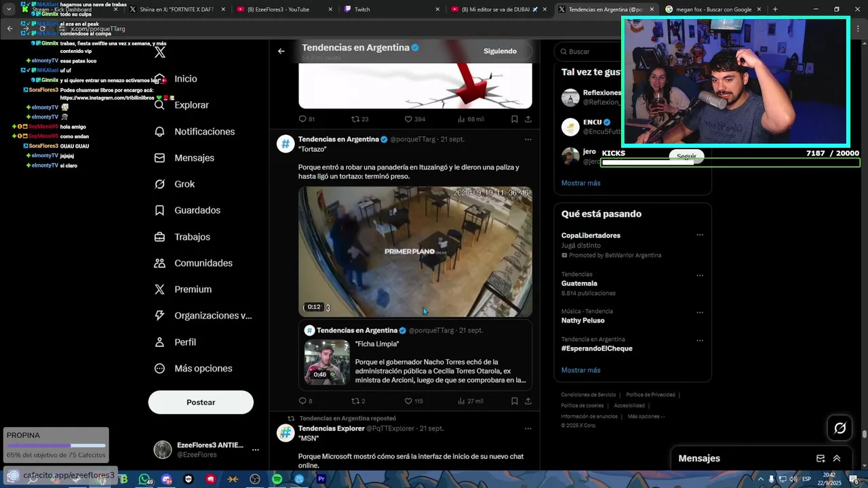Open Spotify from the taskbar
This screenshot has height=488, width=868.
277,479
